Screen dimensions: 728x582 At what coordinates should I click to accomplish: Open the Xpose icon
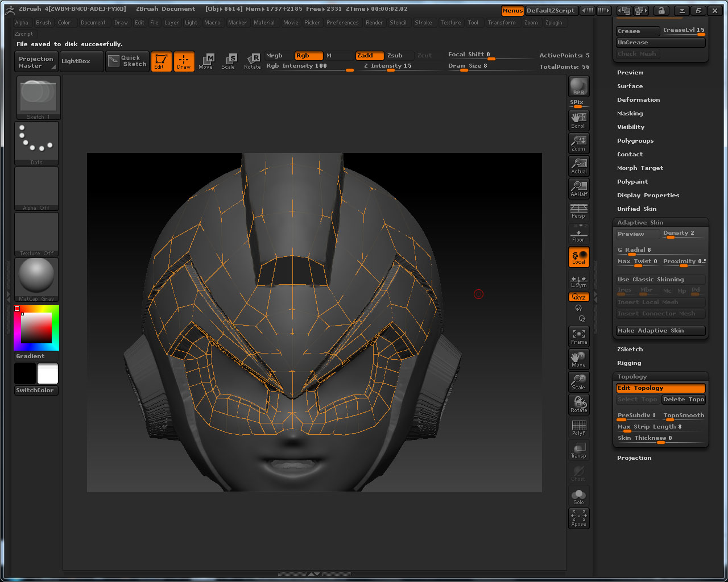pos(578,518)
